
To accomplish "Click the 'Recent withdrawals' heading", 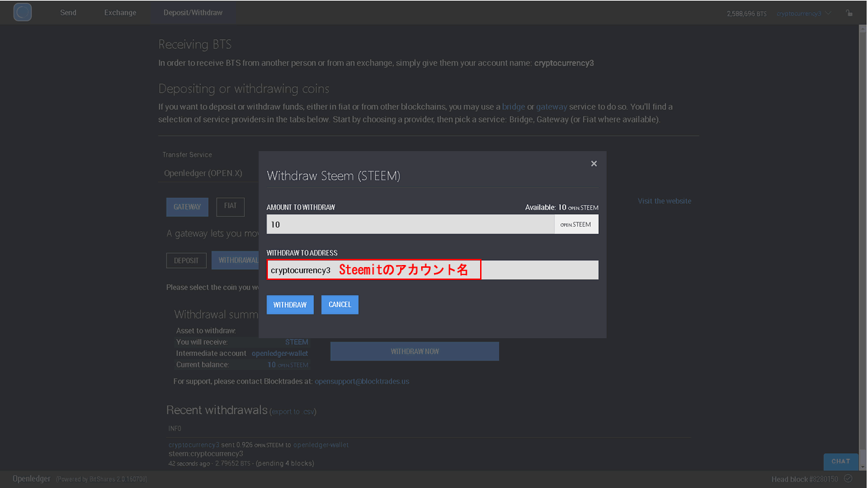I will 217,410.
